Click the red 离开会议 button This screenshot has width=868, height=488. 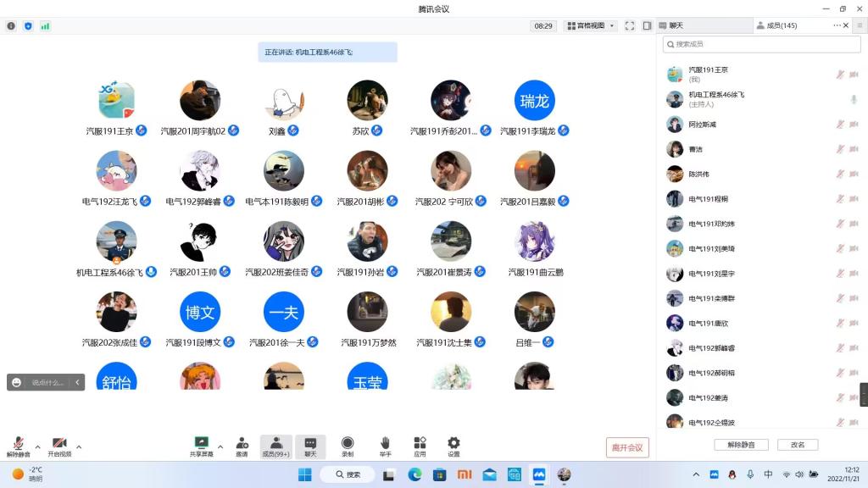[x=627, y=447]
